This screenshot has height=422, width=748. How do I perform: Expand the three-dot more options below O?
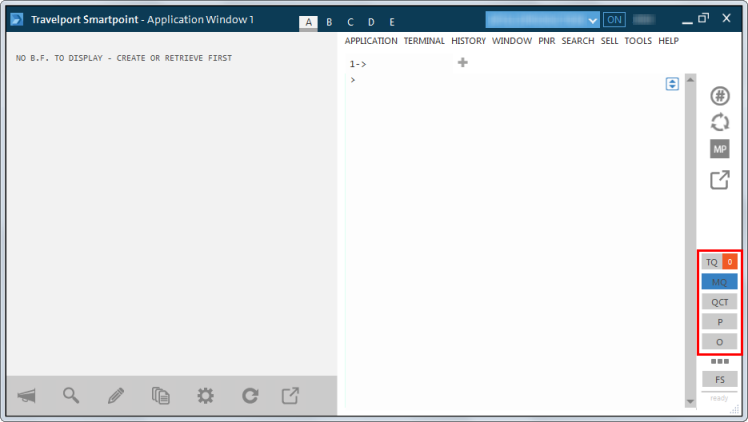[719, 361]
